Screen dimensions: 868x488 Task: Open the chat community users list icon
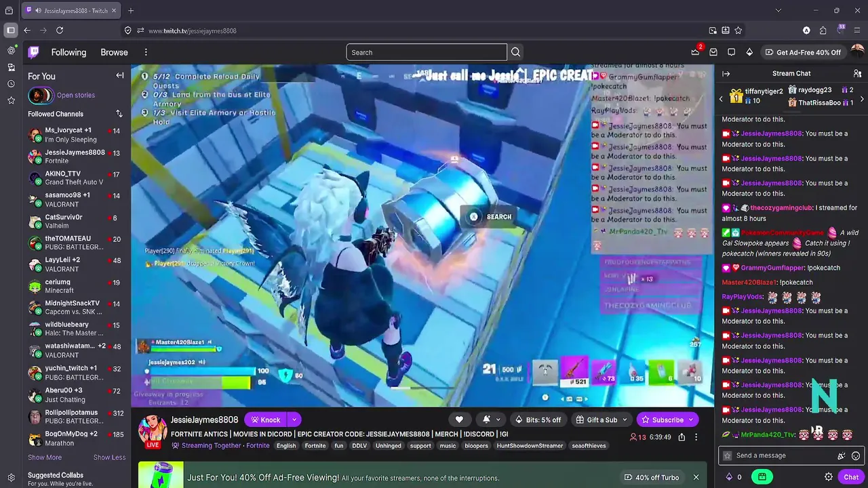[x=857, y=73]
